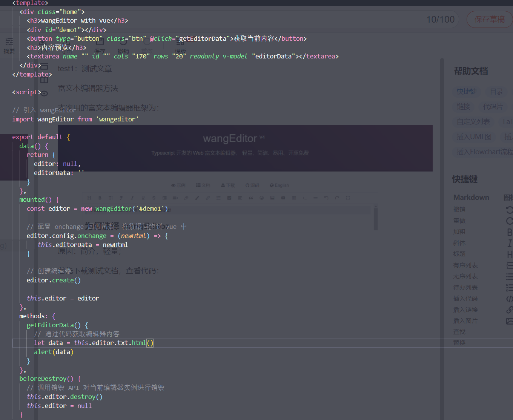
Task: Click the table icon in wangEditor demo toolbar
Action: coord(294,198)
